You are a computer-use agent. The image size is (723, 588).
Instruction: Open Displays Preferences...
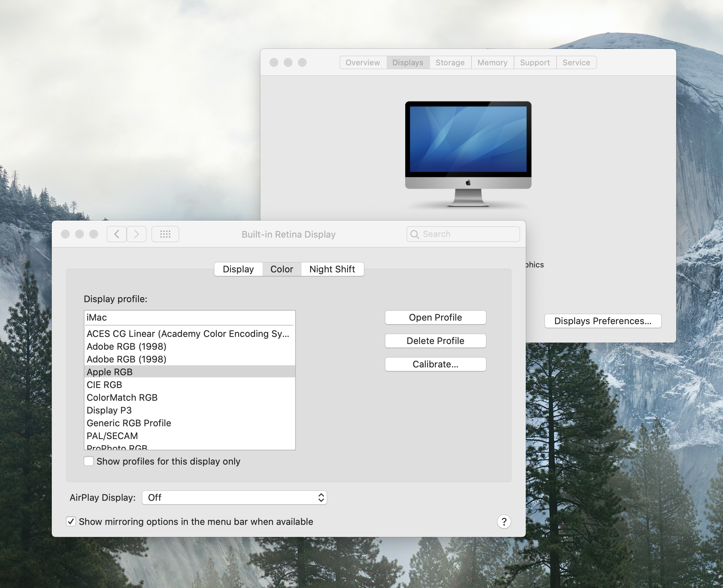tap(603, 321)
